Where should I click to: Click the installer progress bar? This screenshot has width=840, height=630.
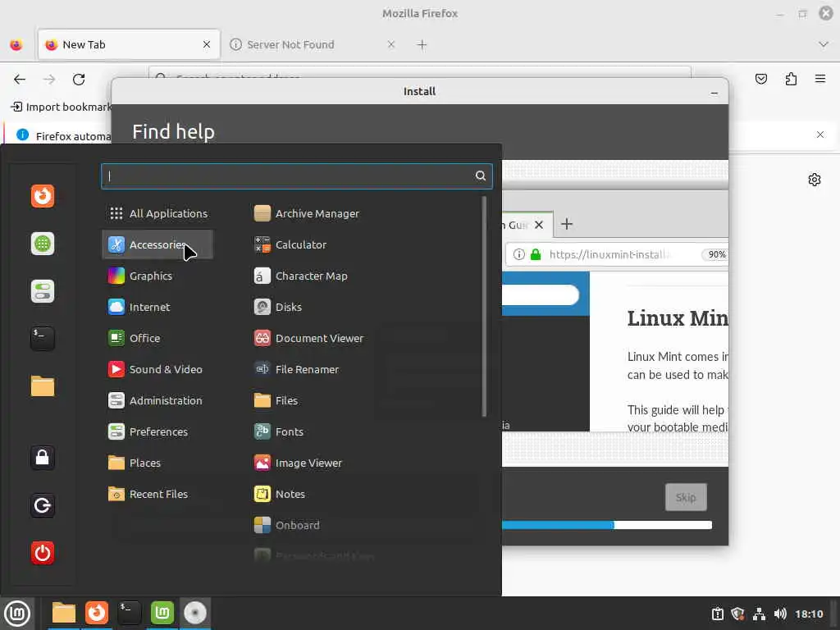point(607,525)
